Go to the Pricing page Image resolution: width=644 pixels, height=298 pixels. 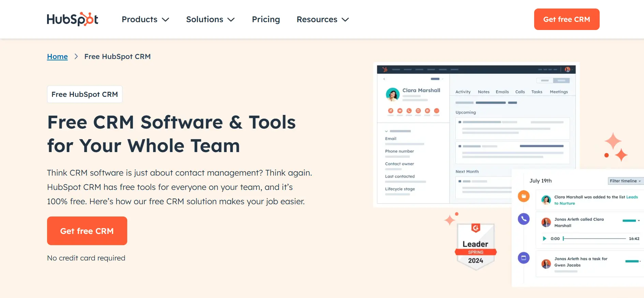(266, 19)
